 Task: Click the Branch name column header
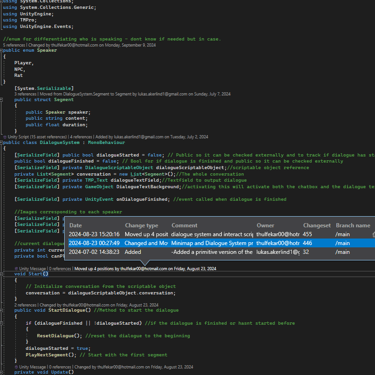pyautogui.click(x=353, y=226)
